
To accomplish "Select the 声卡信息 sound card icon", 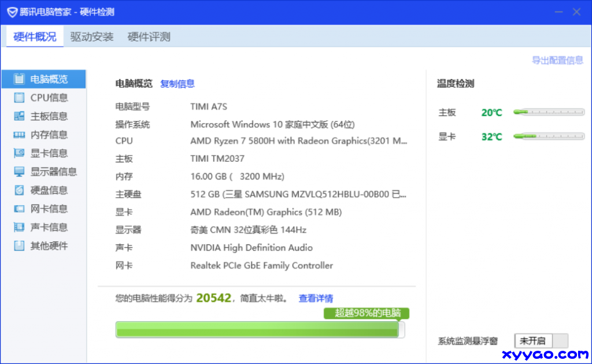I will pyautogui.click(x=19, y=227).
